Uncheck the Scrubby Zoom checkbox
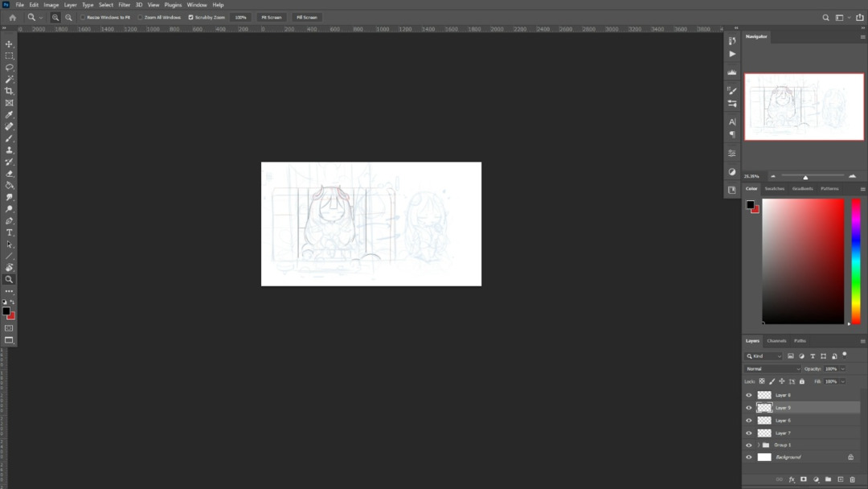The width and height of the screenshot is (868, 489). tap(190, 17)
